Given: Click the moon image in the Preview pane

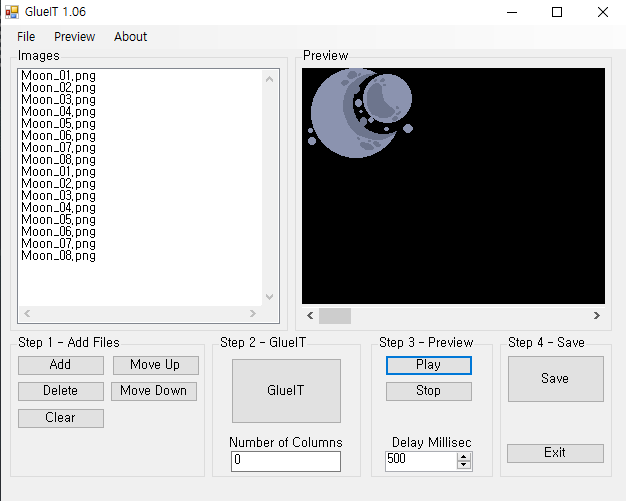Looking at the screenshot, I should click(x=361, y=113).
